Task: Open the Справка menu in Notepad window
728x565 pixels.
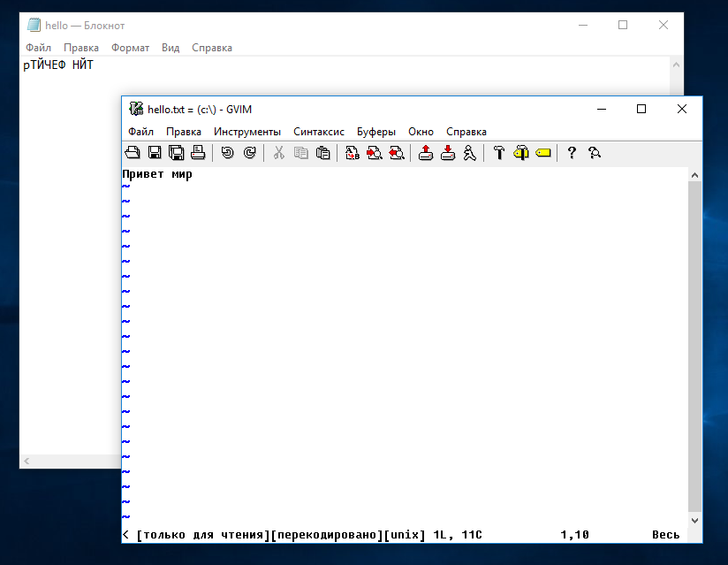Action: coord(212,48)
